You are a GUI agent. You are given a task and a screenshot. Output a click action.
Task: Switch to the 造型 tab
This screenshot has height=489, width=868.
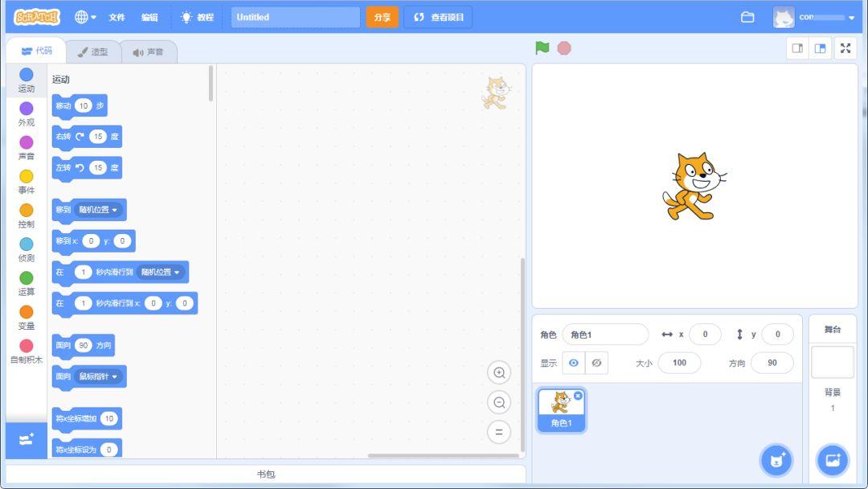pos(93,52)
